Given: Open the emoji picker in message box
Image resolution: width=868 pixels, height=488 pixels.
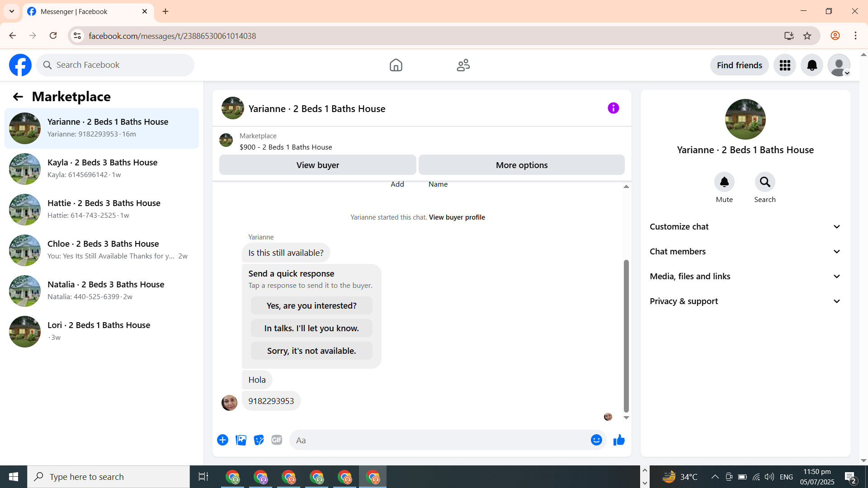Looking at the screenshot, I should point(596,440).
